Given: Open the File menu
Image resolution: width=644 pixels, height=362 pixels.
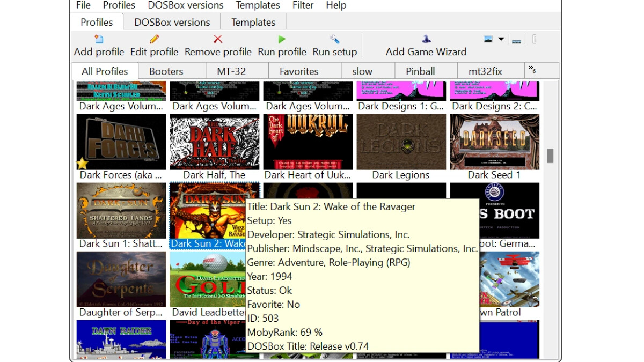Looking at the screenshot, I should 83,5.
